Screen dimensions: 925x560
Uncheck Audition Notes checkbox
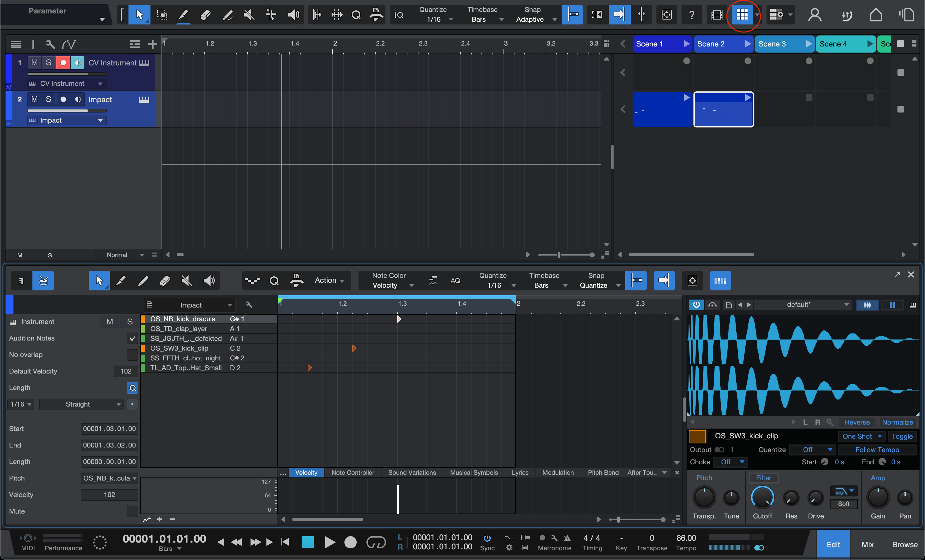[x=132, y=338]
